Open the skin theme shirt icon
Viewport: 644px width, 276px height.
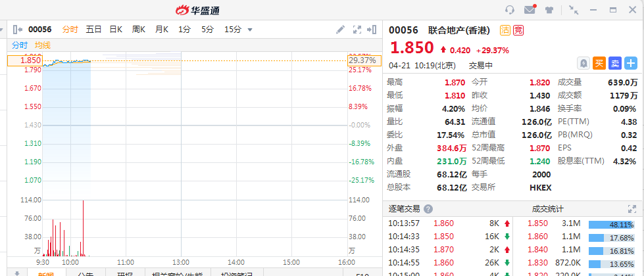tap(549, 10)
